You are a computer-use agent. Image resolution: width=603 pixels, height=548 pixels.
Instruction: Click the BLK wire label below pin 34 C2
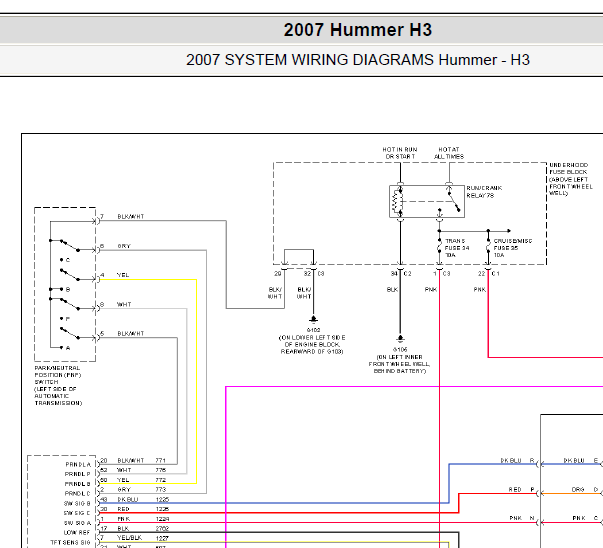(392, 290)
